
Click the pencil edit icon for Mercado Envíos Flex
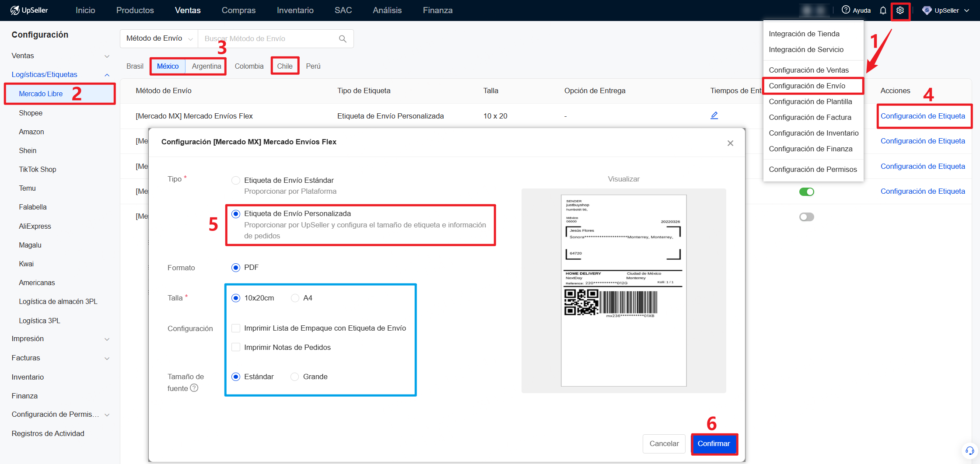point(715,115)
